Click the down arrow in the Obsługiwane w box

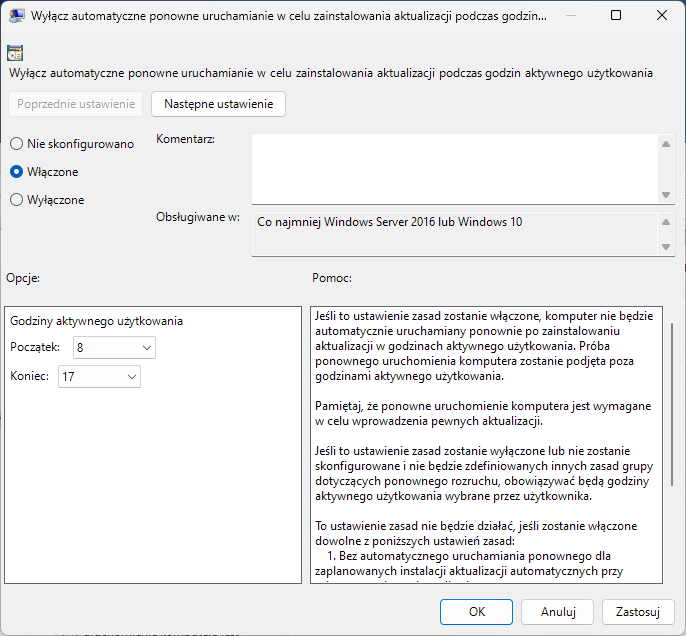pyautogui.click(x=666, y=247)
